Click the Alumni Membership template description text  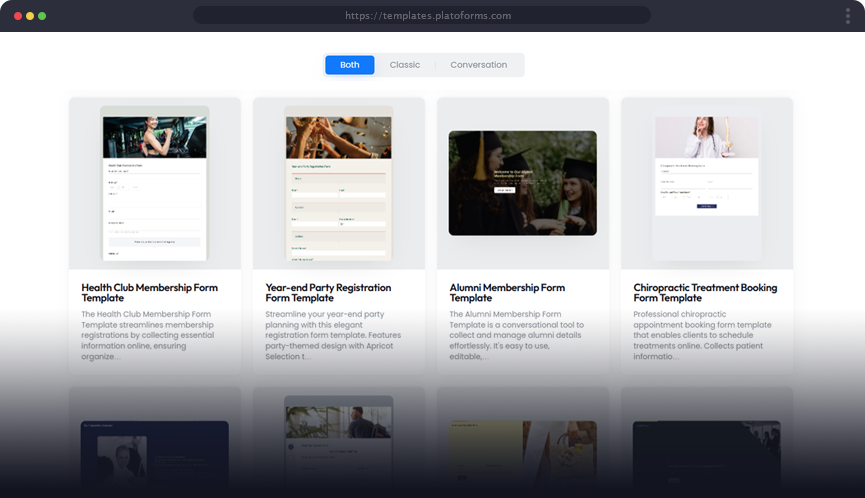pyautogui.click(x=517, y=335)
